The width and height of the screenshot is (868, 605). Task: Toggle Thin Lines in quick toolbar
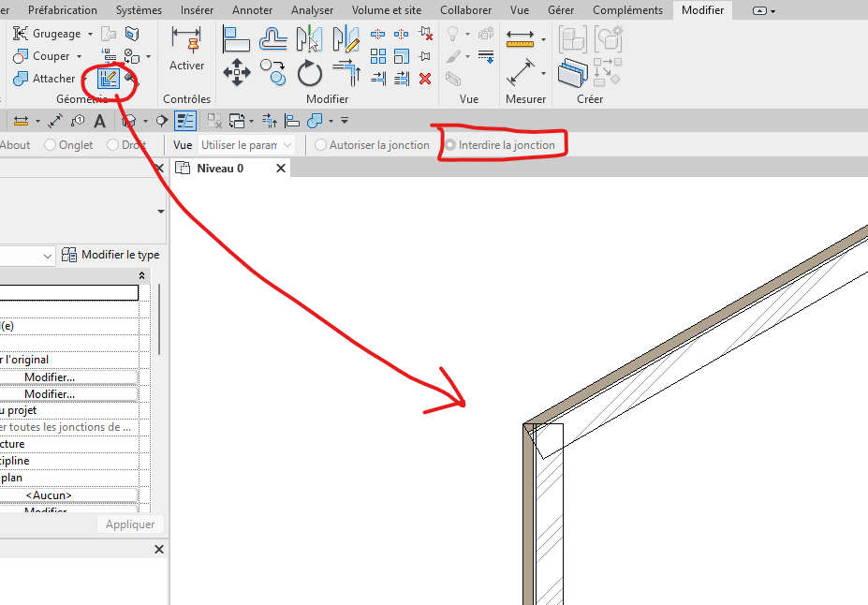(184, 121)
